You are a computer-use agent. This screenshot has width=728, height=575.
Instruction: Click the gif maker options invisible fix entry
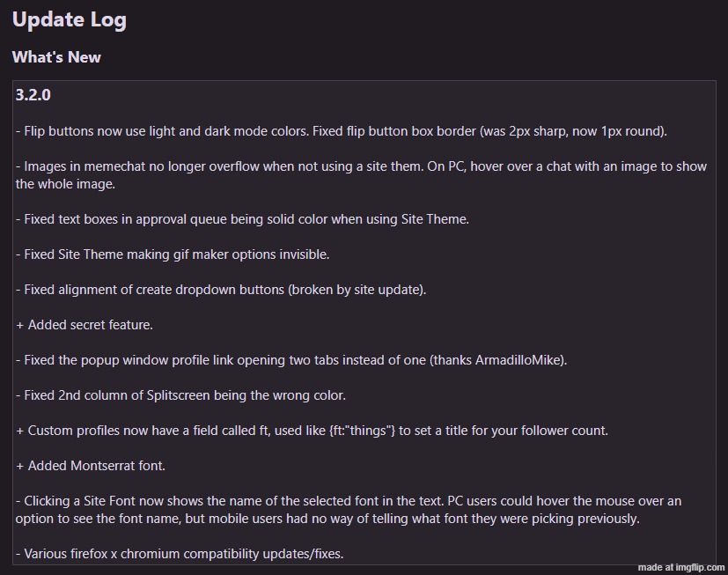(173, 254)
